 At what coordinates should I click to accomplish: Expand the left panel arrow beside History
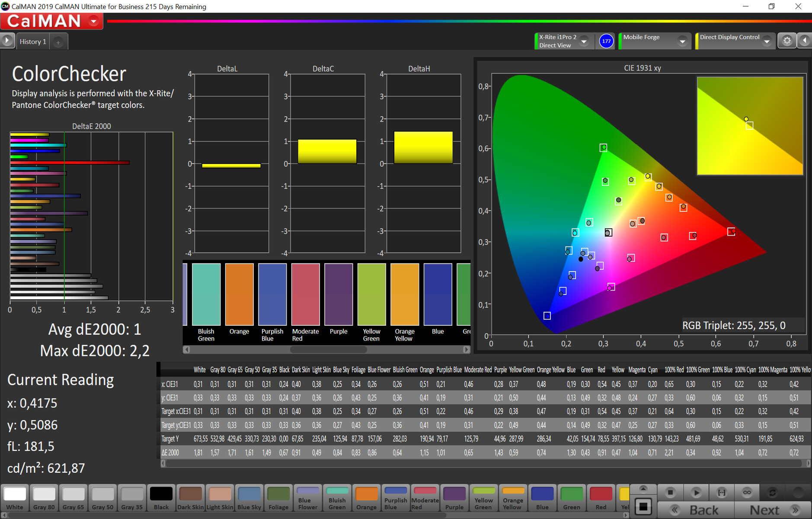pos(7,41)
